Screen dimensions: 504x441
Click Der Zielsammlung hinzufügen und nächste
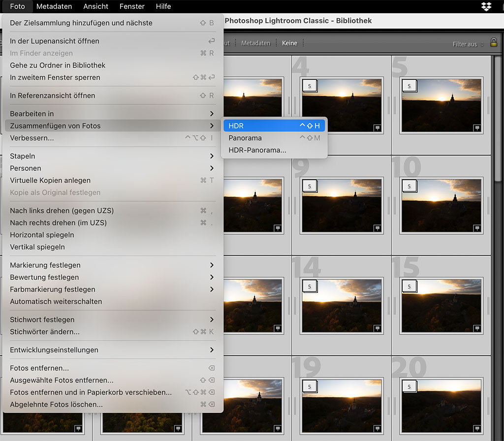[113, 23]
